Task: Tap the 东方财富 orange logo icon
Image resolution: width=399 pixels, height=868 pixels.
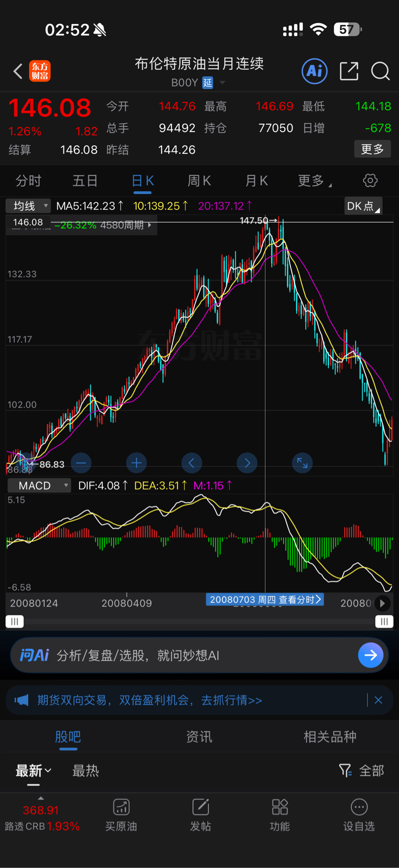Action: 40,71
